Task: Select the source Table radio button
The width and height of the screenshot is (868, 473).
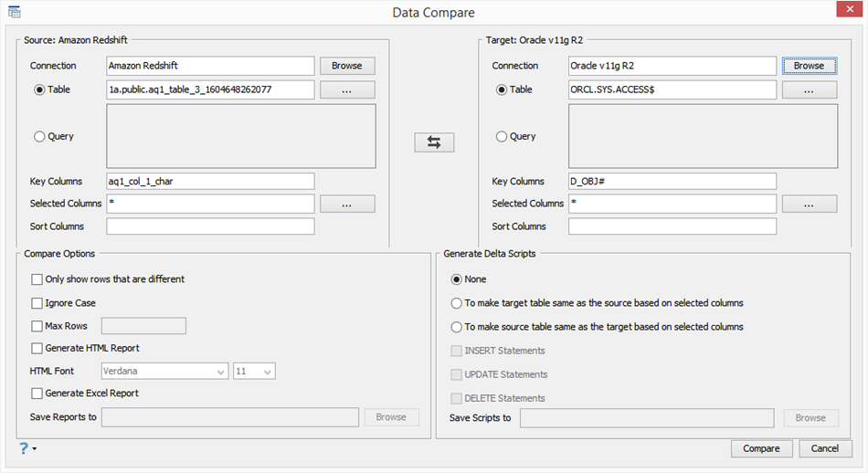Action: tap(39, 89)
